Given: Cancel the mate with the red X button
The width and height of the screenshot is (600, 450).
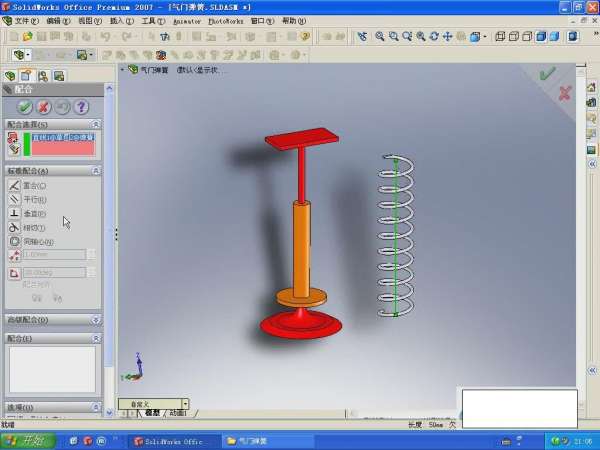Looking at the screenshot, I should click(44, 107).
